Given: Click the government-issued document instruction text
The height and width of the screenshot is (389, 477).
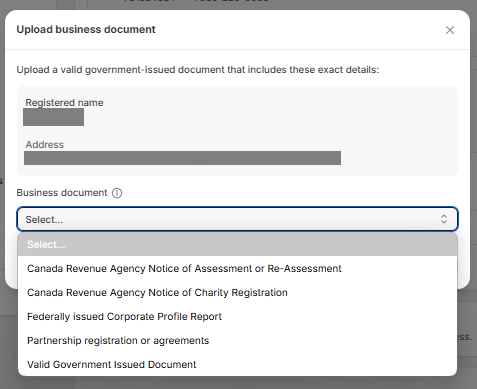Looking at the screenshot, I should point(198,70).
